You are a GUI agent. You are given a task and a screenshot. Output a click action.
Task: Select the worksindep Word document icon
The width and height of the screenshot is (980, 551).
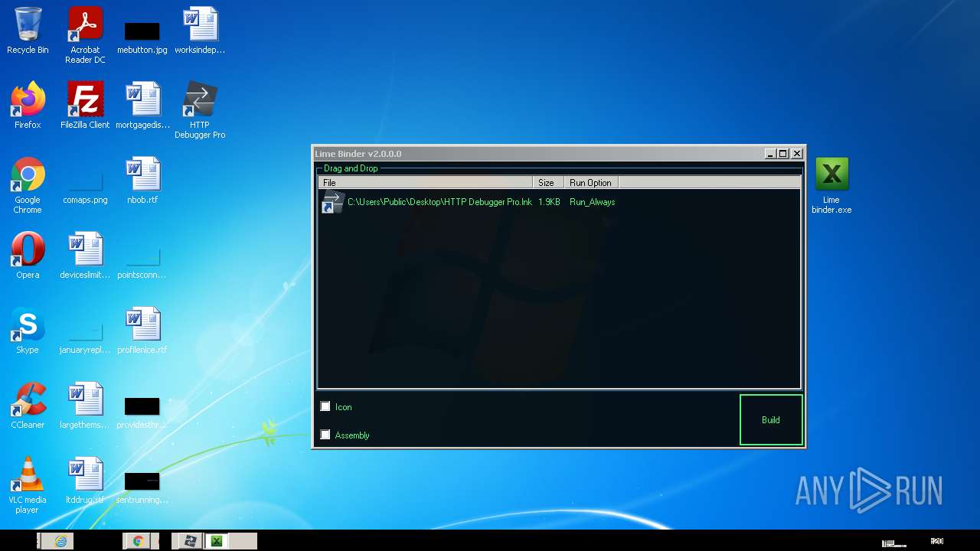(200, 31)
